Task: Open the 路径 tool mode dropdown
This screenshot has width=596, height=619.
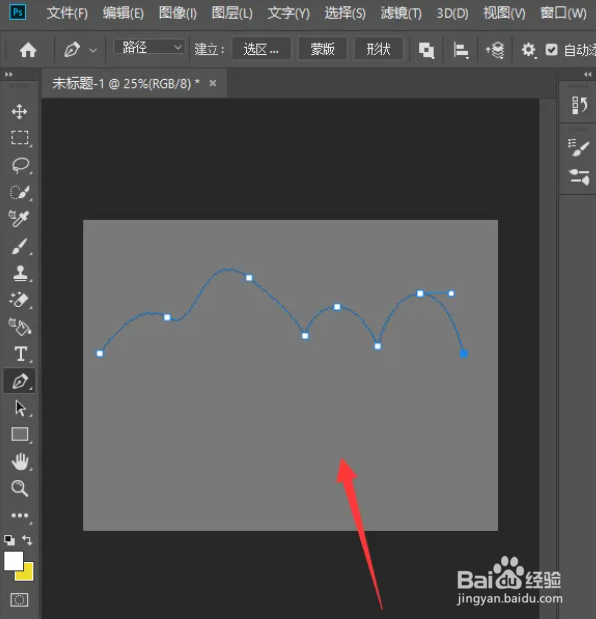Action: (148, 47)
